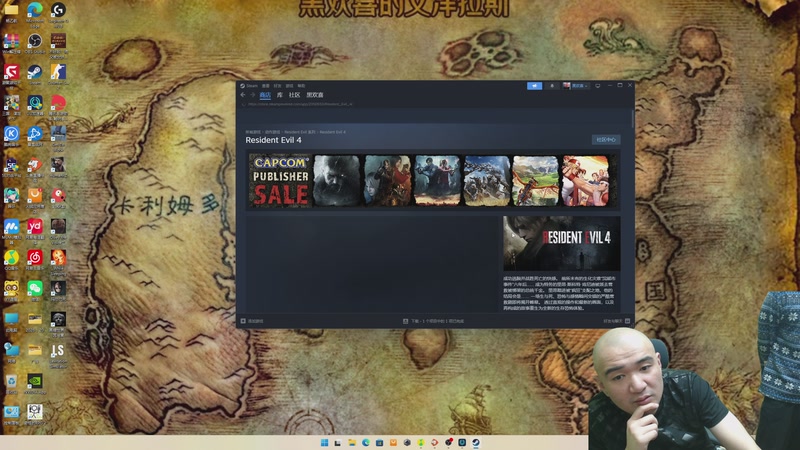Open Steam notifications bell
Screen dimensions: 800x450
(552, 86)
